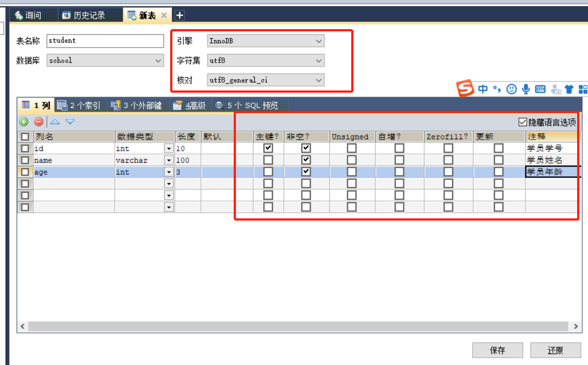Open Sogou user account icon
Screen dimensions: 588x365
[555, 89]
